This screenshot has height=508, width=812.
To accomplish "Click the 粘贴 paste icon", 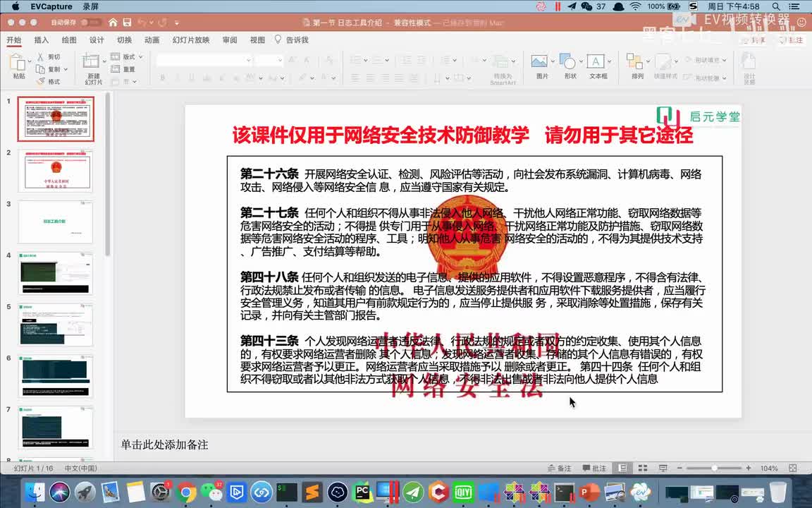I will pyautogui.click(x=18, y=61).
